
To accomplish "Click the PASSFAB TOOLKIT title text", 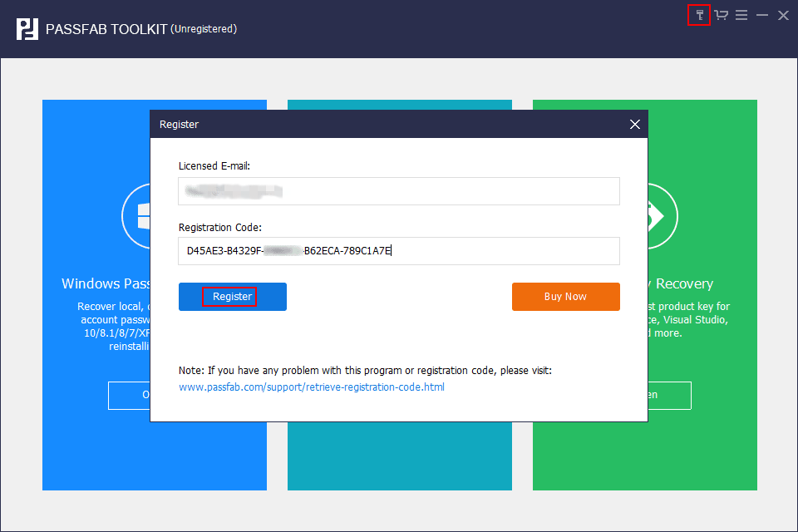I will tap(106, 29).
